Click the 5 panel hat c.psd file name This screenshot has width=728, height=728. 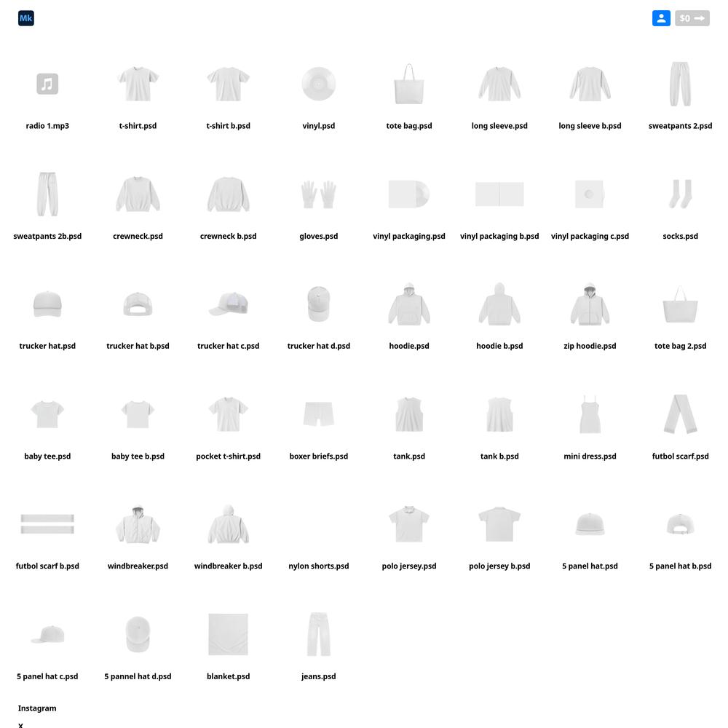(47, 676)
